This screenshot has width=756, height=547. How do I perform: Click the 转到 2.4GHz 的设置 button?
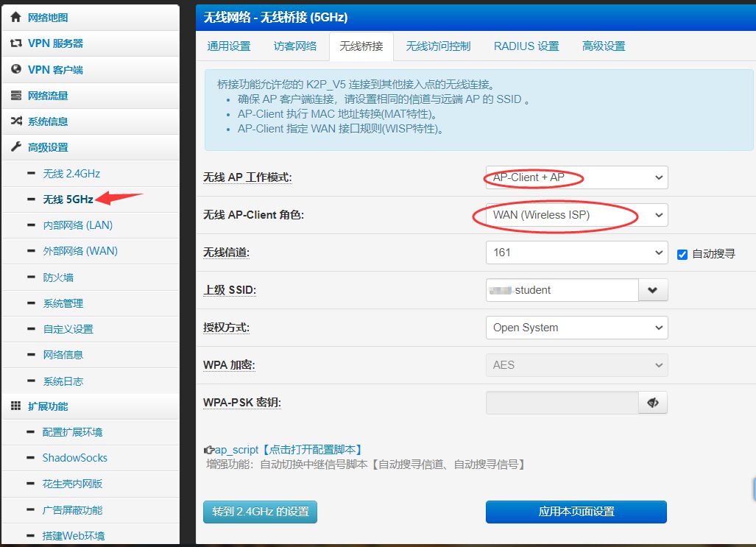coord(260,512)
